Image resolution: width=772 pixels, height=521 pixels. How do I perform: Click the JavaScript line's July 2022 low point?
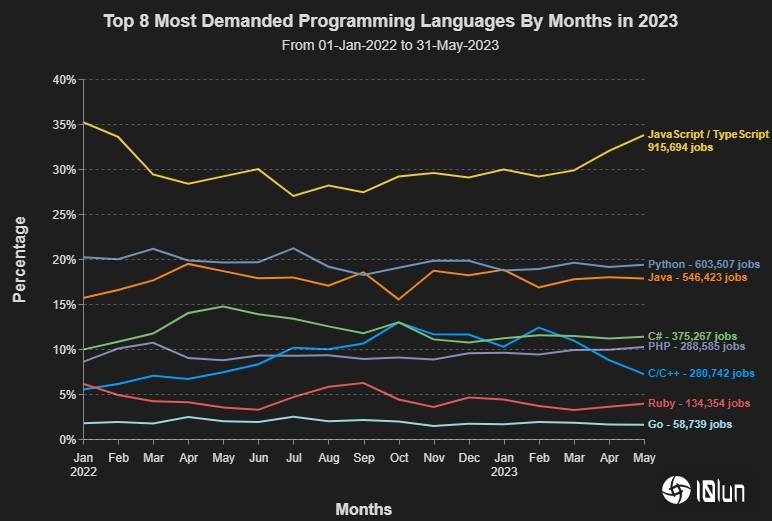click(x=293, y=196)
